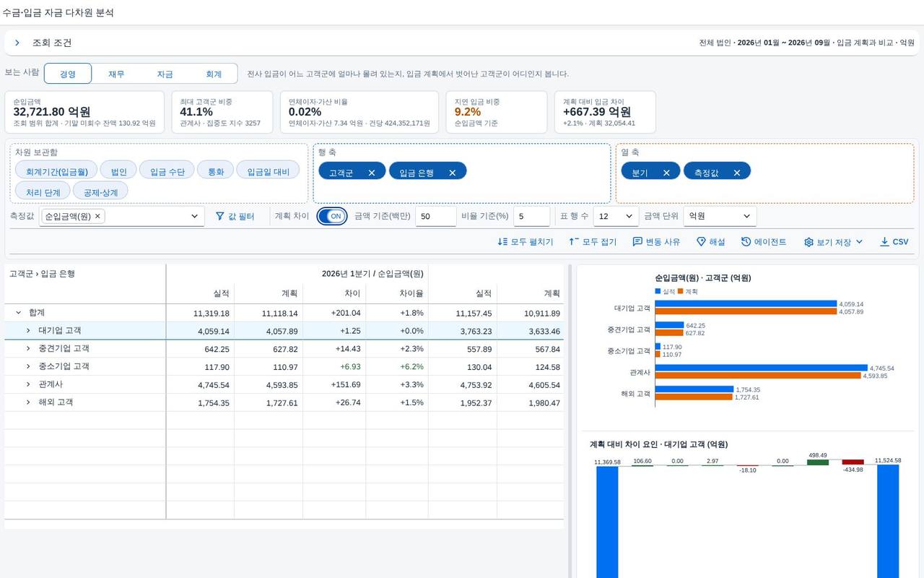
Task: Expand the 중소기업 고객 row
Action: click(28, 366)
